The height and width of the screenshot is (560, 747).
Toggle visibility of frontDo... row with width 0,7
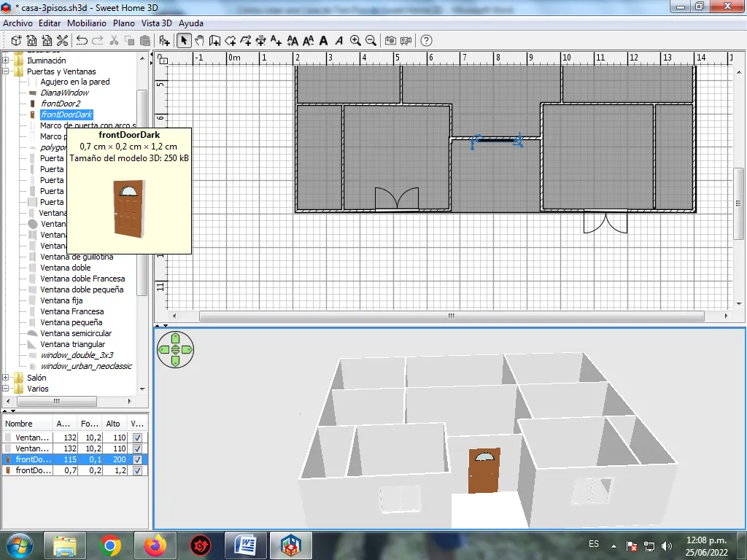click(137, 470)
